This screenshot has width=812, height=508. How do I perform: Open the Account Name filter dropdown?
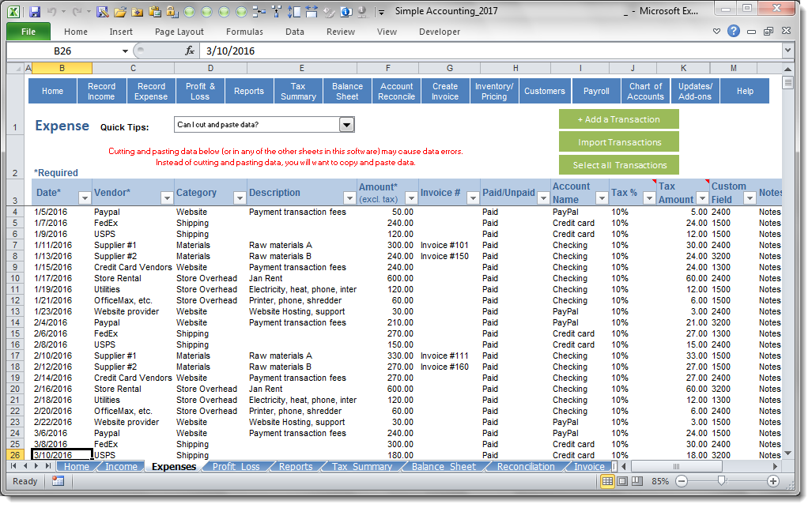click(602, 198)
